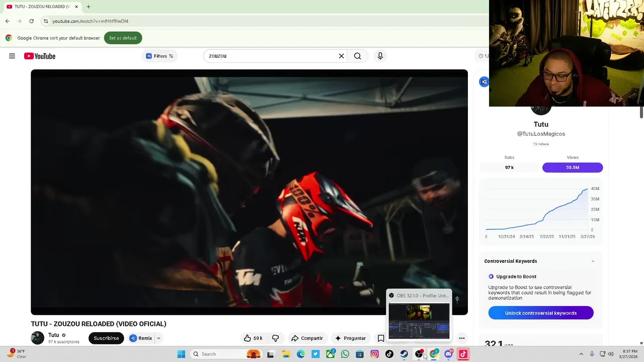Image resolution: width=644 pixels, height=362 pixels.
Task: Click the @TutuLosMagicos handle in sidebar
Action: 541,134
